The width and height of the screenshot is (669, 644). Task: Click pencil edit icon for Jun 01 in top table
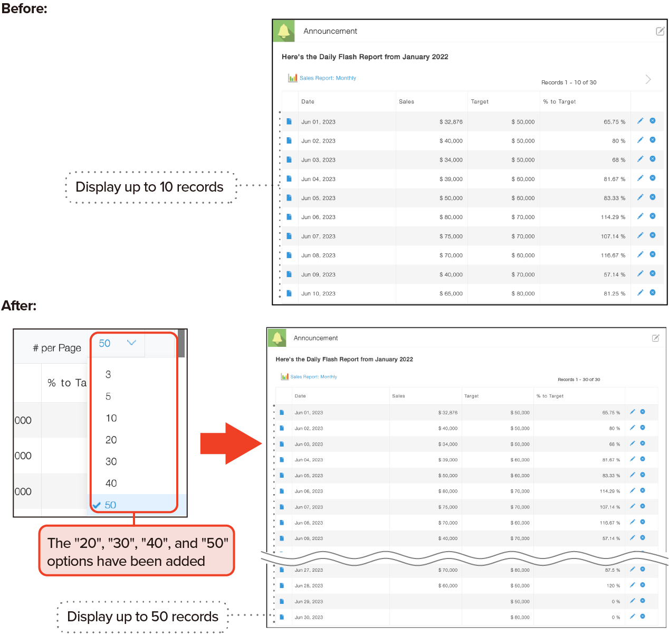[640, 121]
